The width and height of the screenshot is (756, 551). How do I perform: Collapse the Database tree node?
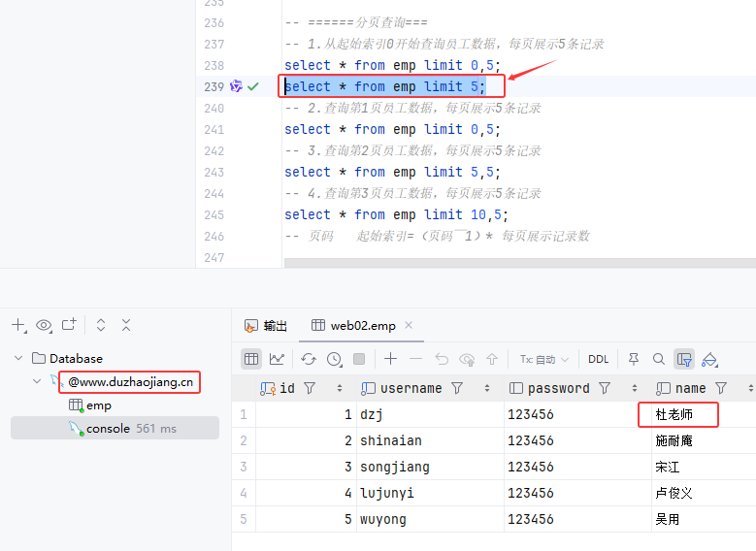tap(18, 358)
